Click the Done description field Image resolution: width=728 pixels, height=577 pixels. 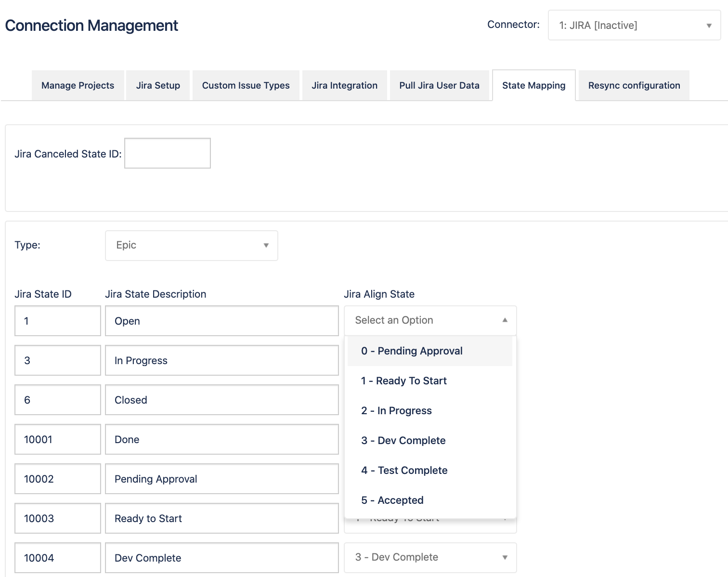pyautogui.click(x=222, y=439)
